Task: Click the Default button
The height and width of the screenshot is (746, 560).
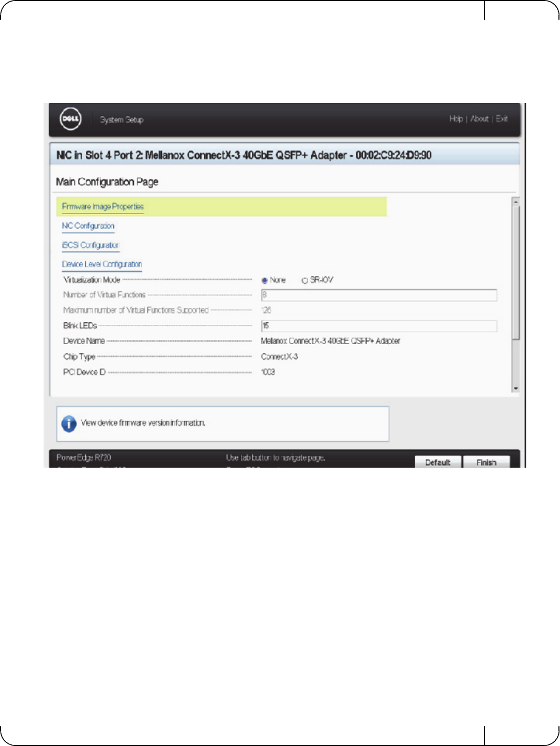Action: click(438, 462)
